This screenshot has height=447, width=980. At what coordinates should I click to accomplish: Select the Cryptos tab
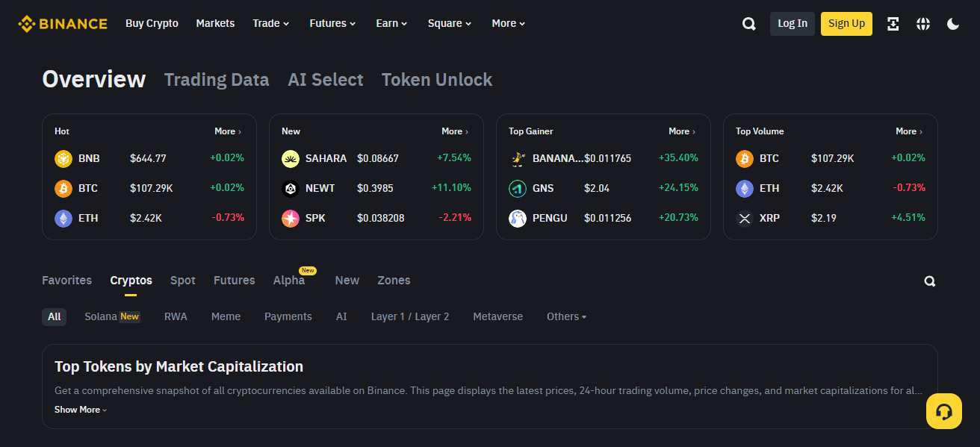tap(131, 281)
